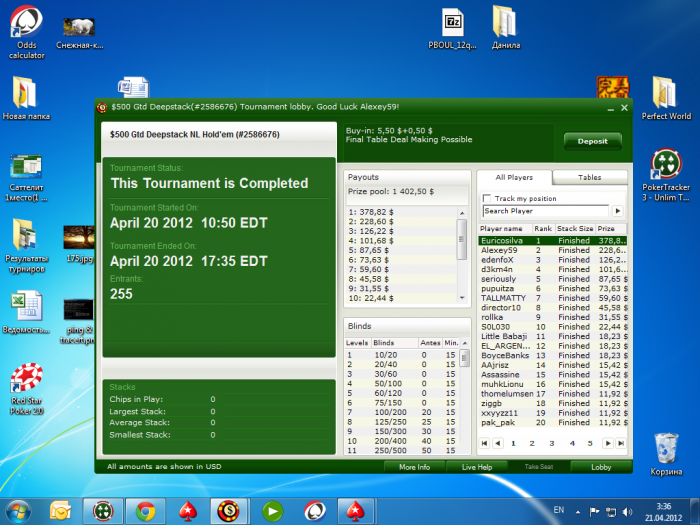The width and height of the screenshot is (700, 525).
Task: Open the first PokerStars taskbar icon
Action: 188,512
